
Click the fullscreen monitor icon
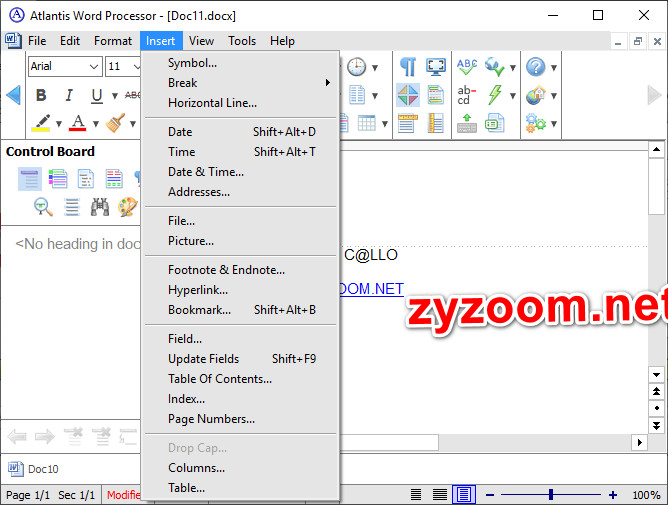[x=435, y=67]
